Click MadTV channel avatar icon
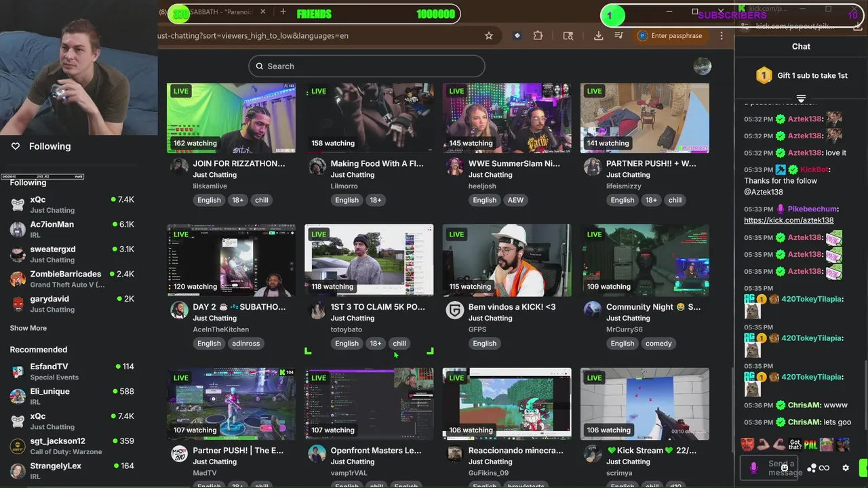The height and width of the screenshot is (488, 868). [179, 453]
